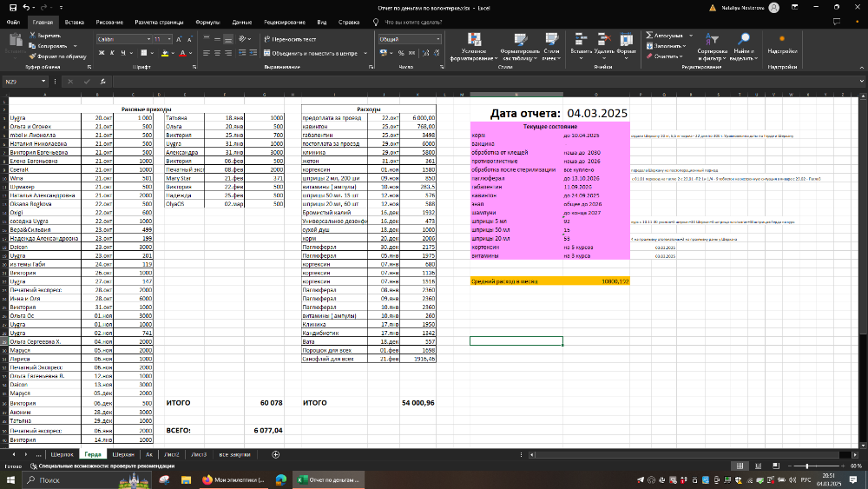Open the number format dropdown
Viewport: 868px width, 489px height.
click(437, 39)
